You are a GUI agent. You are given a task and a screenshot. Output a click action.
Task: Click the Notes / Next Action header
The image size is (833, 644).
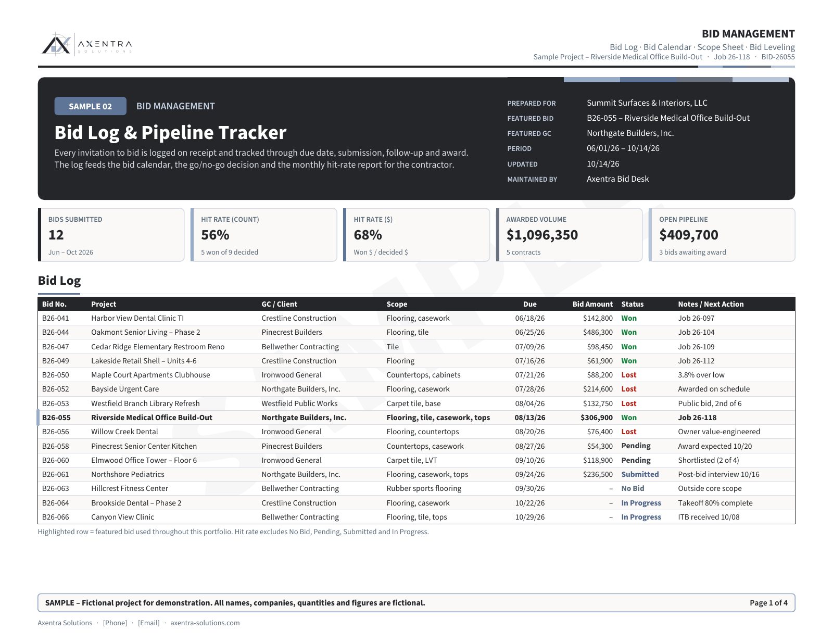click(711, 304)
